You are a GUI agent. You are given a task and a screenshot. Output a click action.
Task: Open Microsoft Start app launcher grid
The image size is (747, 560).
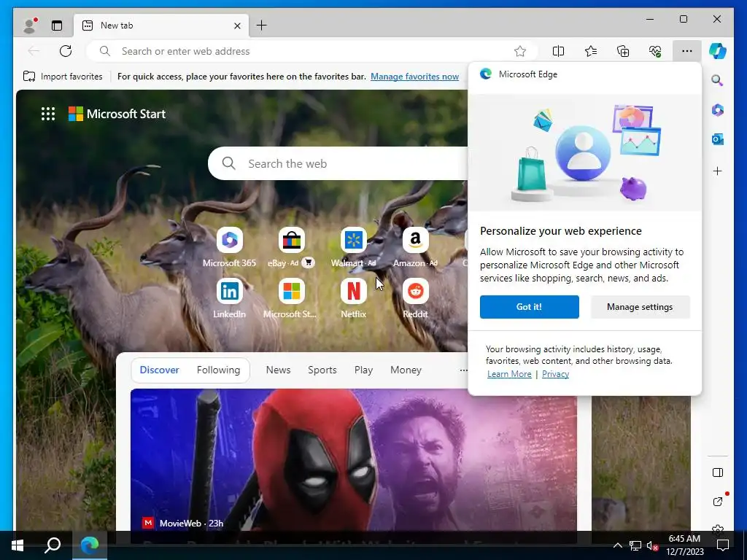(x=48, y=114)
